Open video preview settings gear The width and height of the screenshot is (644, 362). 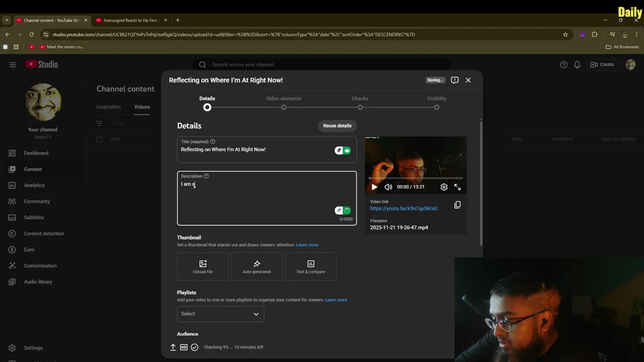(x=444, y=187)
